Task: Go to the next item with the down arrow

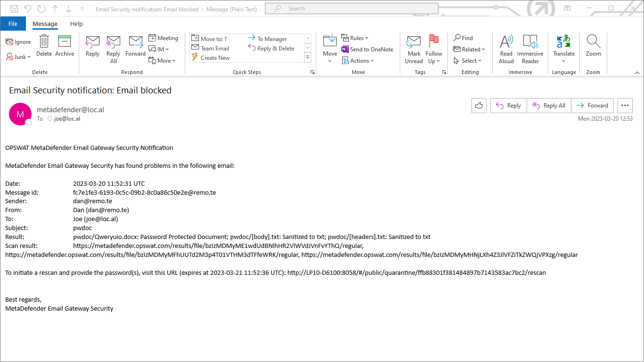Action: [69, 8]
